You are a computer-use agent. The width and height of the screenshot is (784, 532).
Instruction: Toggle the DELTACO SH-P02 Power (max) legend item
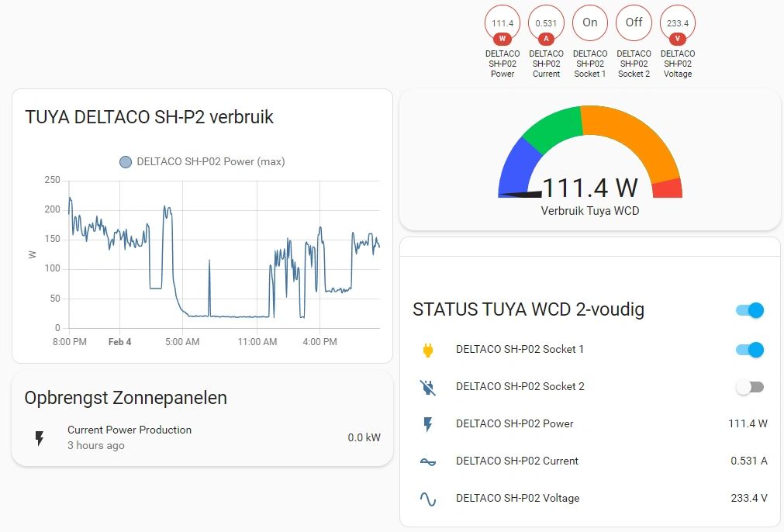(202, 162)
